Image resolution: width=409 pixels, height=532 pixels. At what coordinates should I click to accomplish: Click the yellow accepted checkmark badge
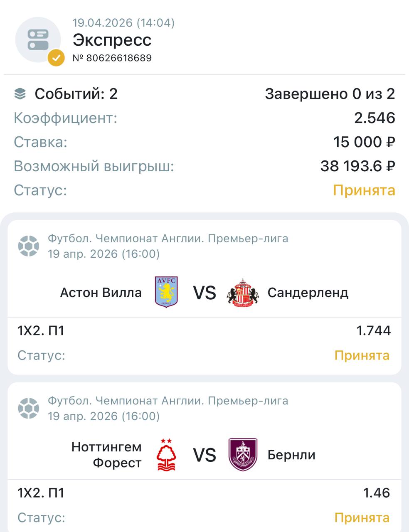coord(56,58)
